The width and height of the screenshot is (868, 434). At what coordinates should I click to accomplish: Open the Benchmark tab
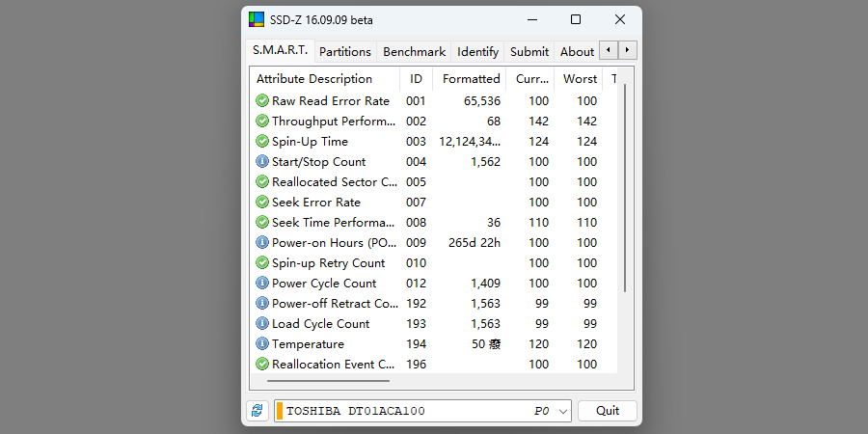pos(414,52)
